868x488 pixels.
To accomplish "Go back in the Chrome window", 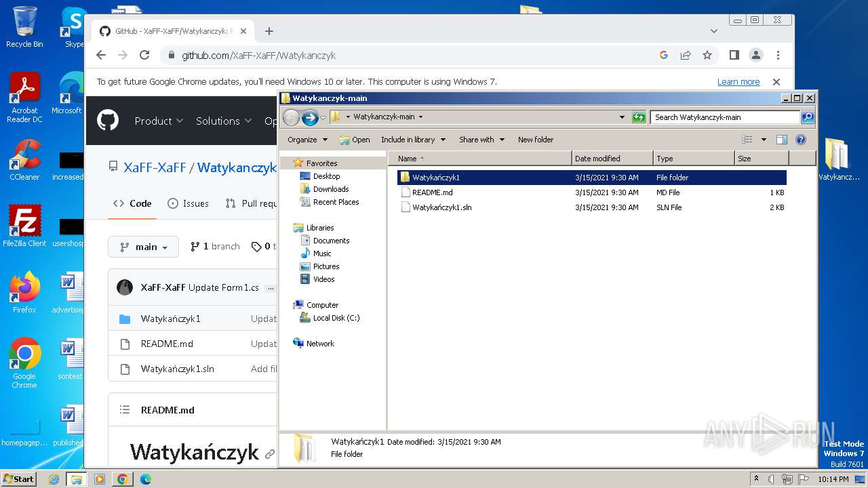I will (101, 56).
